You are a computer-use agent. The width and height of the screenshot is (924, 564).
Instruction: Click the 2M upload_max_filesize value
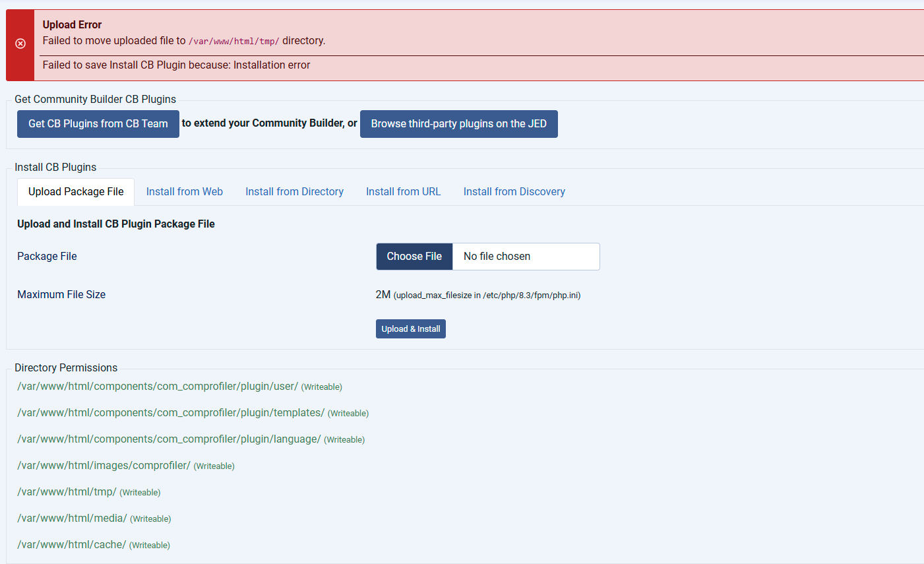(478, 295)
